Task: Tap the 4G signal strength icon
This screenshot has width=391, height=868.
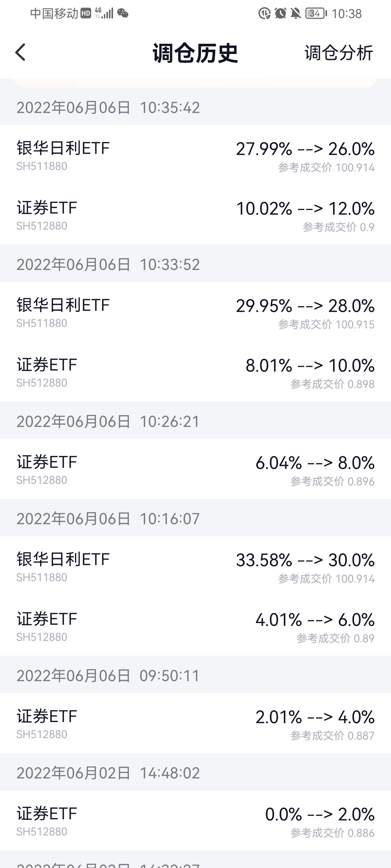Action: click(x=104, y=14)
